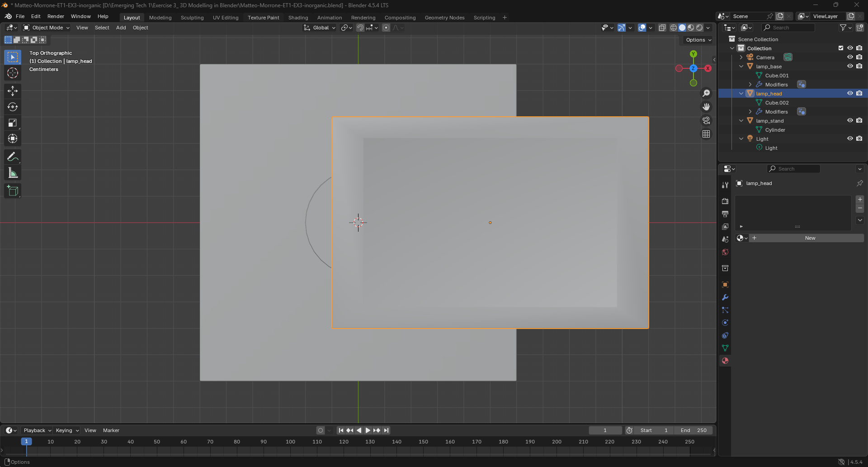868x467 pixels.
Task: Switch viewport to wireframe shading mode
Action: coord(673,28)
